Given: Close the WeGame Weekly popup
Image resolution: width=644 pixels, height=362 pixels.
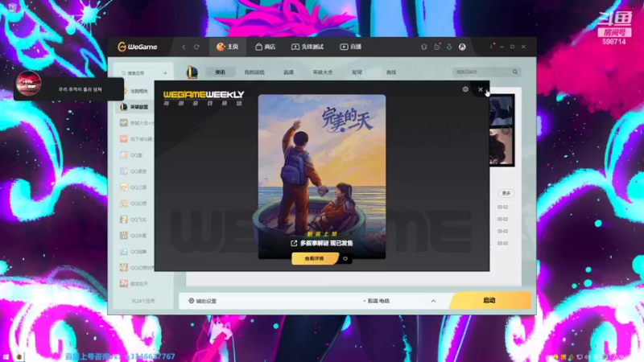Looking at the screenshot, I should coord(480,89).
